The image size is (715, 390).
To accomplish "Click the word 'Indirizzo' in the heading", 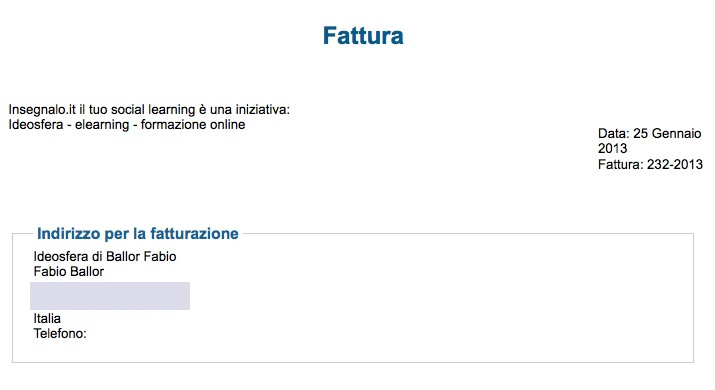I will (x=68, y=234).
